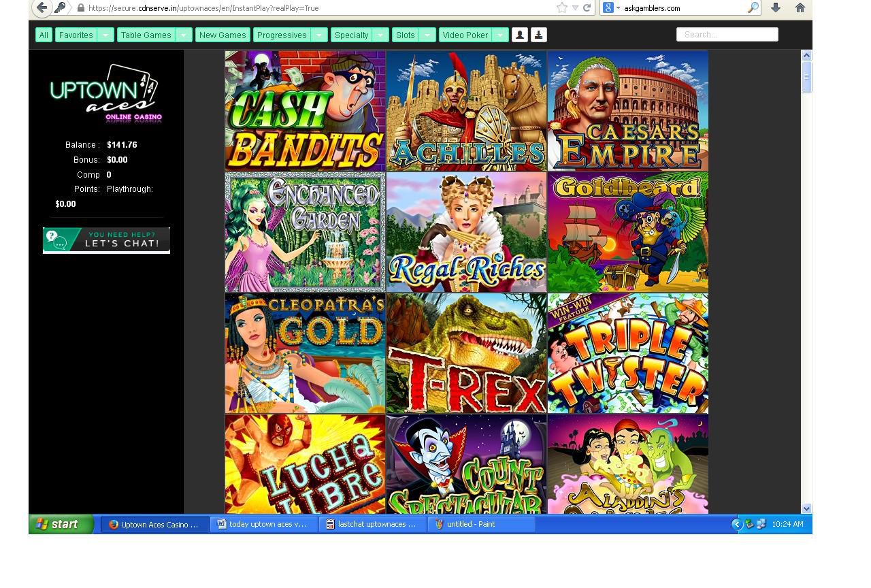
Task: Launch the Caesar's Empire slot
Action: point(628,111)
